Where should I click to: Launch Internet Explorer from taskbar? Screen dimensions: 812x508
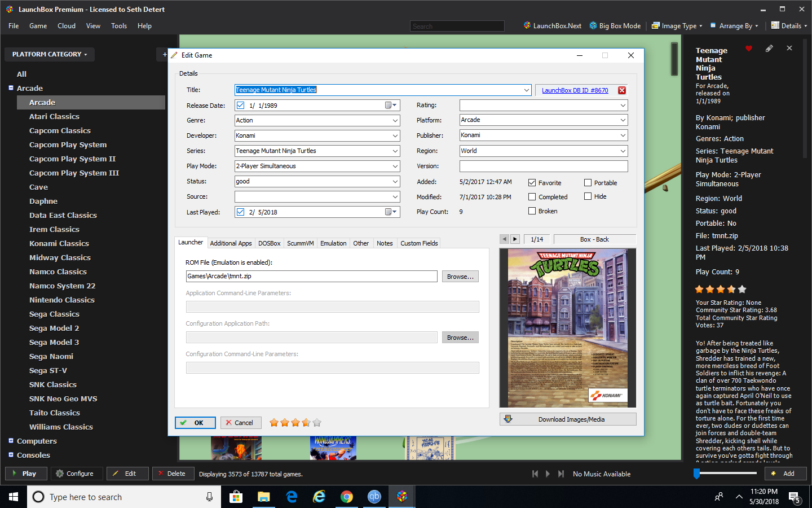click(319, 497)
